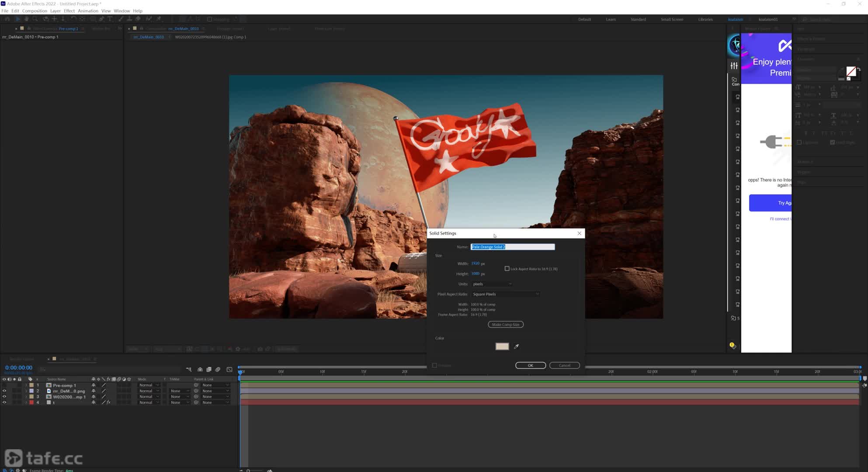The height and width of the screenshot is (472, 868).
Task: Click the Composition Mini-Flowchart icon in timeline
Action: coord(189,370)
